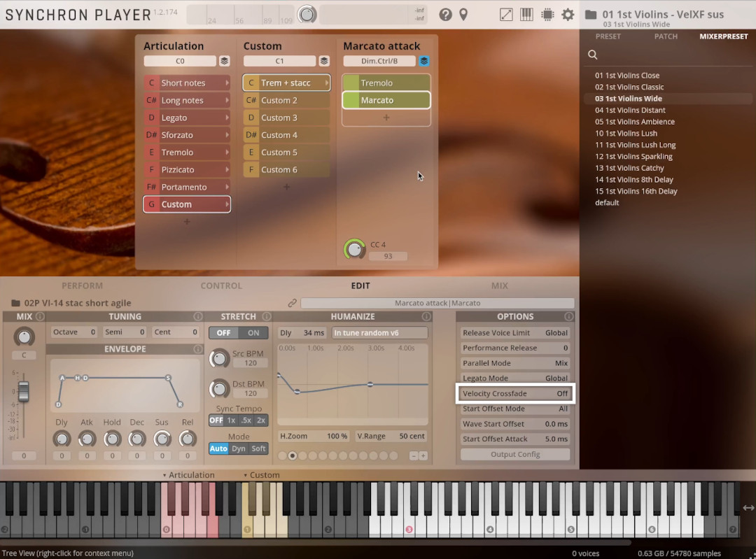Open ENVELOPE section info icon
Screen dimensions: 756x559
pyautogui.click(x=197, y=349)
